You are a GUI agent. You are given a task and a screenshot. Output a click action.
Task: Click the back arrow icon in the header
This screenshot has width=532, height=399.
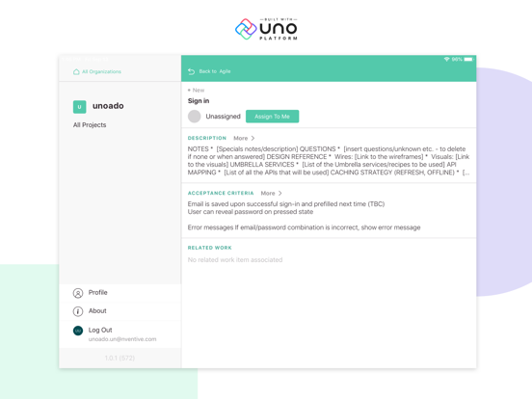(192, 71)
